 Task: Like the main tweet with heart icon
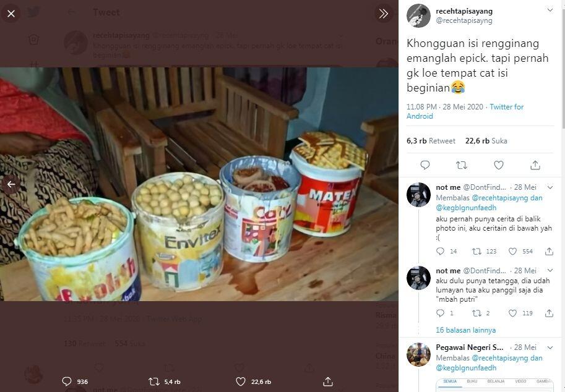pyautogui.click(x=498, y=165)
